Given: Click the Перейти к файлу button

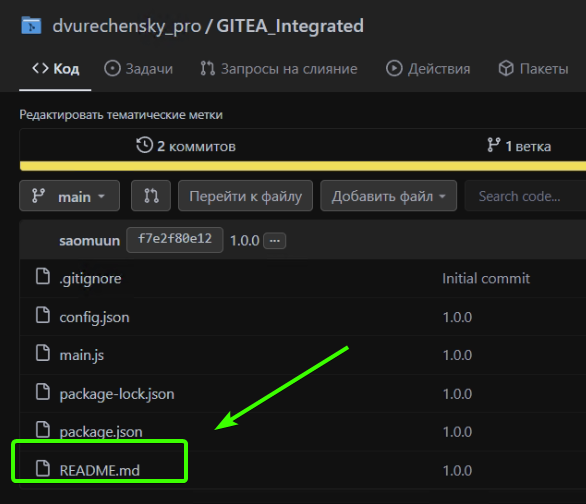Looking at the screenshot, I should pyautogui.click(x=246, y=196).
